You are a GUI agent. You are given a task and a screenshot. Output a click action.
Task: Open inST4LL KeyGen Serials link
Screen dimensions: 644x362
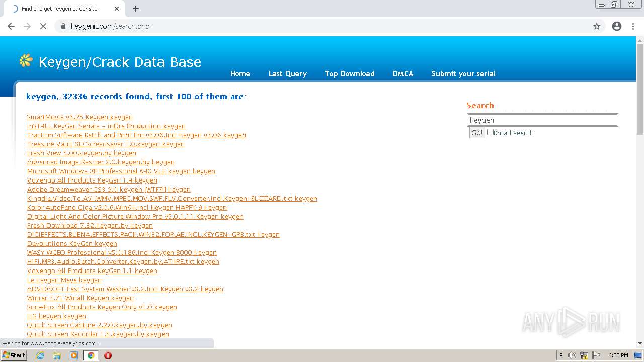pos(106,126)
